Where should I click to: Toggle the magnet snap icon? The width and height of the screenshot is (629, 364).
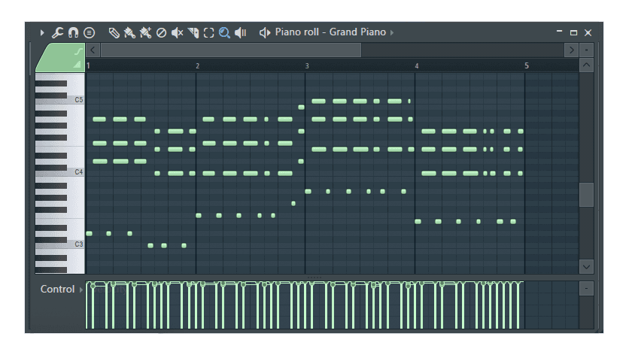[73, 32]
